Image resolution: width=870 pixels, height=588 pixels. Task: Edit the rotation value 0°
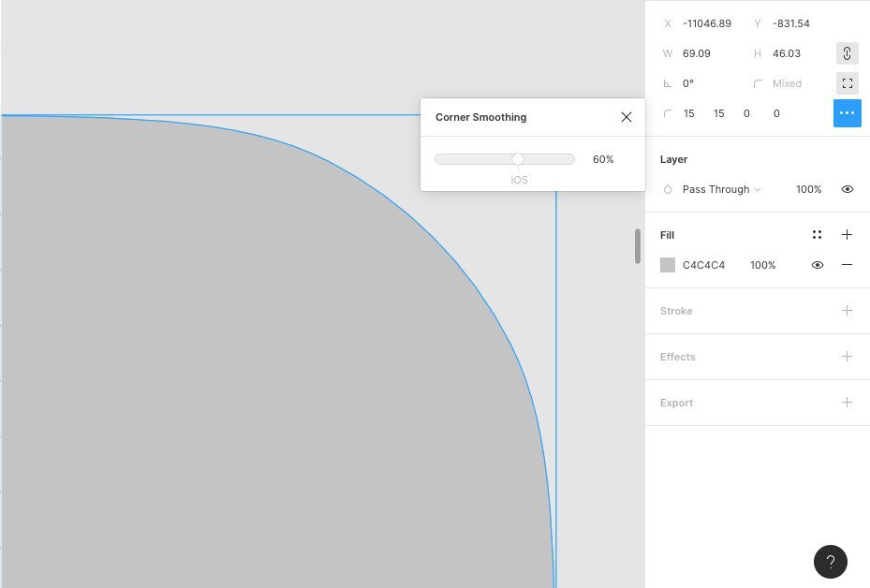(688, 83)
